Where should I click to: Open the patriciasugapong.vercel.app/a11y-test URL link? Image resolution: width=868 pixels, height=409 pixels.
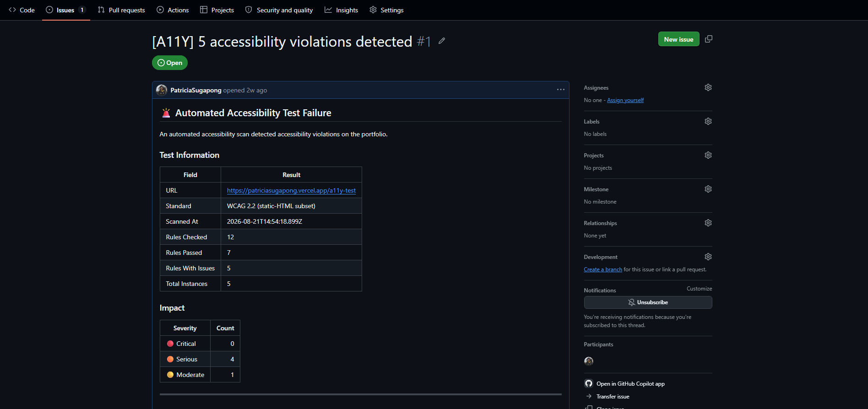[x=291, y=190]
